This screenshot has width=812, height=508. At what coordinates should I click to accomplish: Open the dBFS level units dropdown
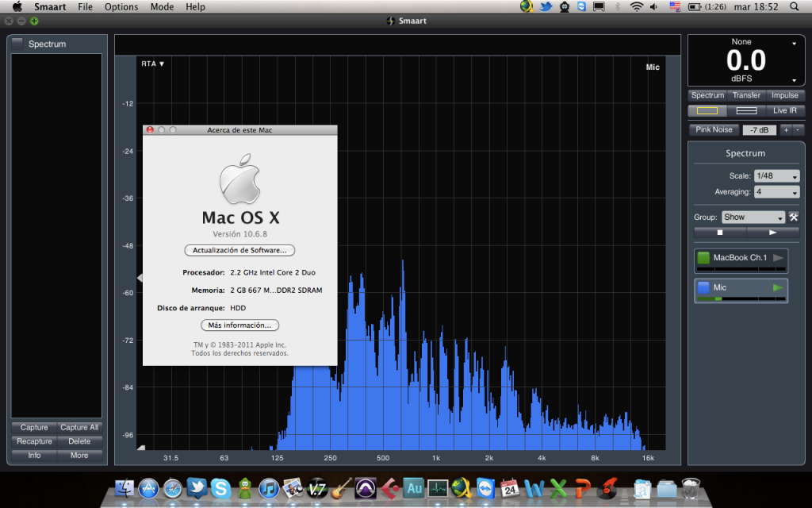794,80
